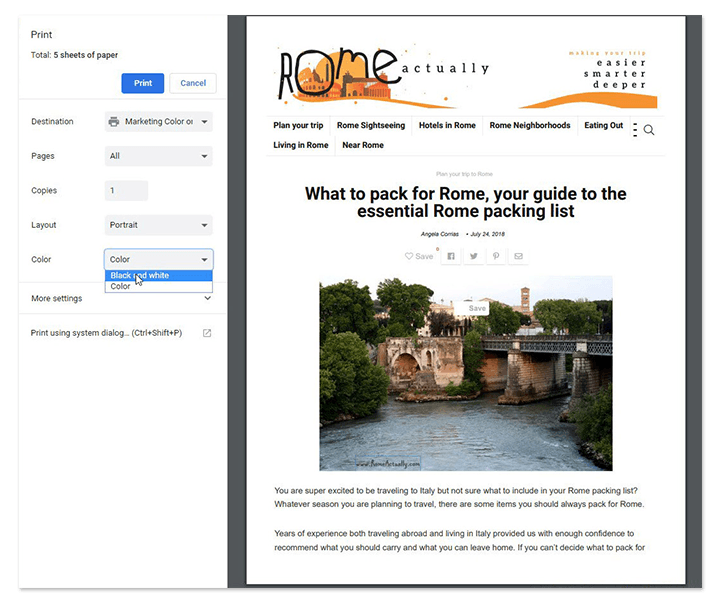Viewport: 720px width, 602px height.
Task: Click the Copies number input field
Action: click(126, 191)
